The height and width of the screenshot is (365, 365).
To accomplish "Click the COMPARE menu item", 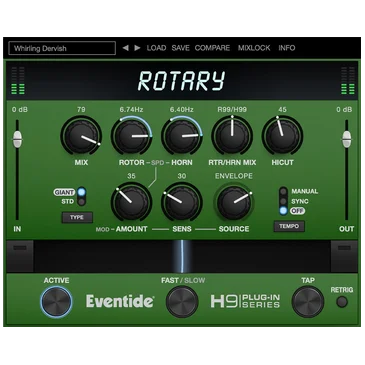I will point(212,48).
